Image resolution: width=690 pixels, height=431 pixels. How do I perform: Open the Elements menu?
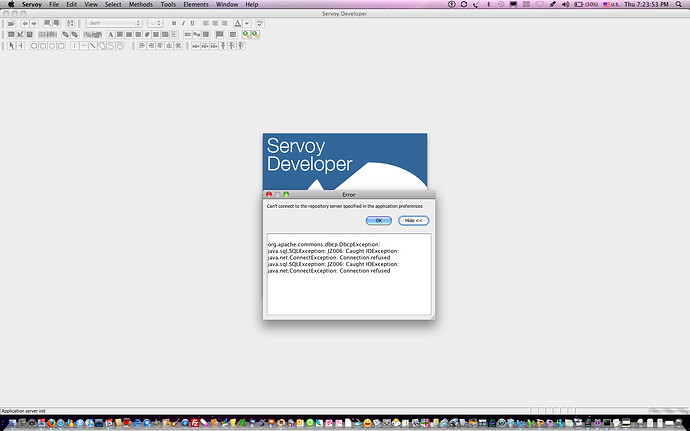pyautogui.click(x=196, y=4)
